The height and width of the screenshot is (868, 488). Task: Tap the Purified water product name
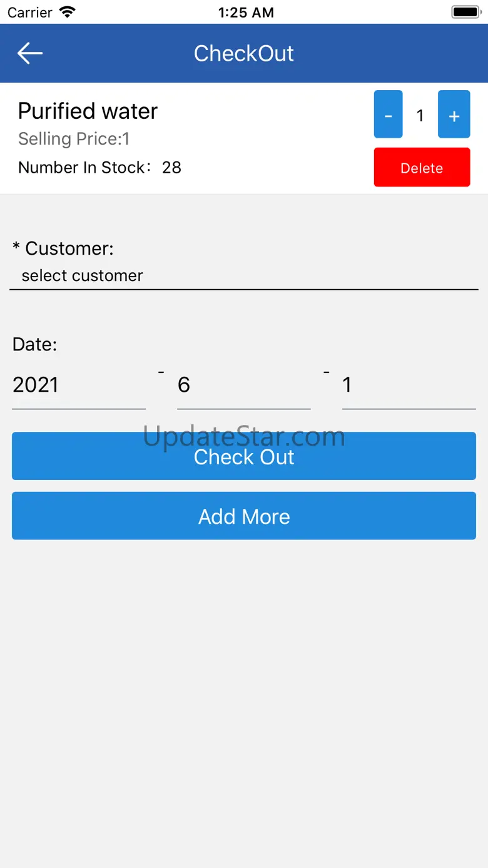point(88,111)
